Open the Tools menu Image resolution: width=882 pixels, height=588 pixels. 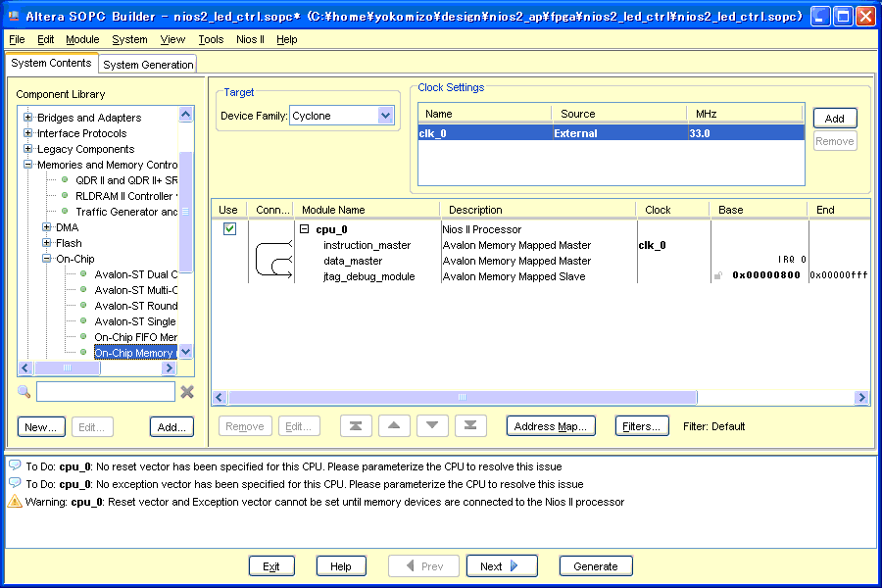pyautogui.click(x=211, y=39)
